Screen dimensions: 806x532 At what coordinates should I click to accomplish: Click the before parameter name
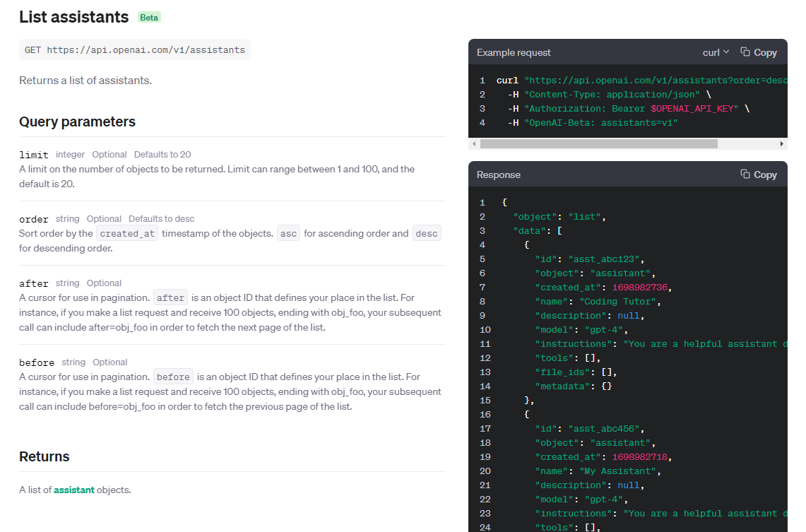[37, 362]
